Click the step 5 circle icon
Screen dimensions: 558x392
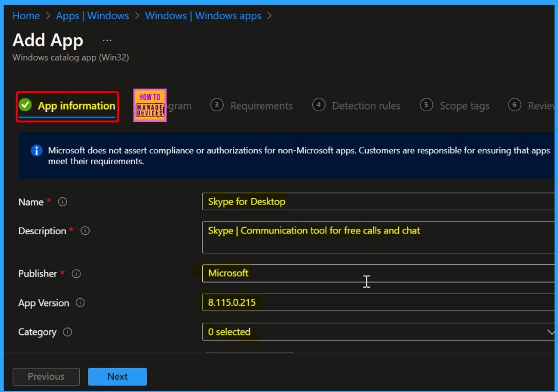click(426, 105)
